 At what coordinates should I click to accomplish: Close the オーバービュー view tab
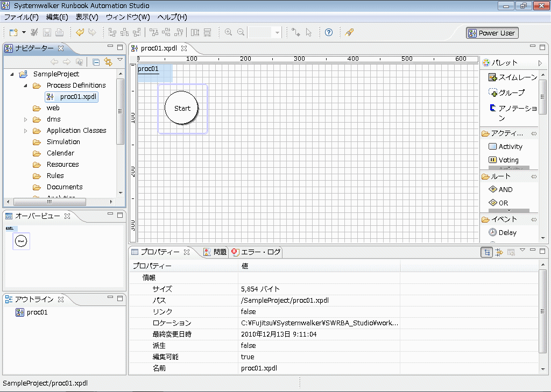tap(67, 216)
